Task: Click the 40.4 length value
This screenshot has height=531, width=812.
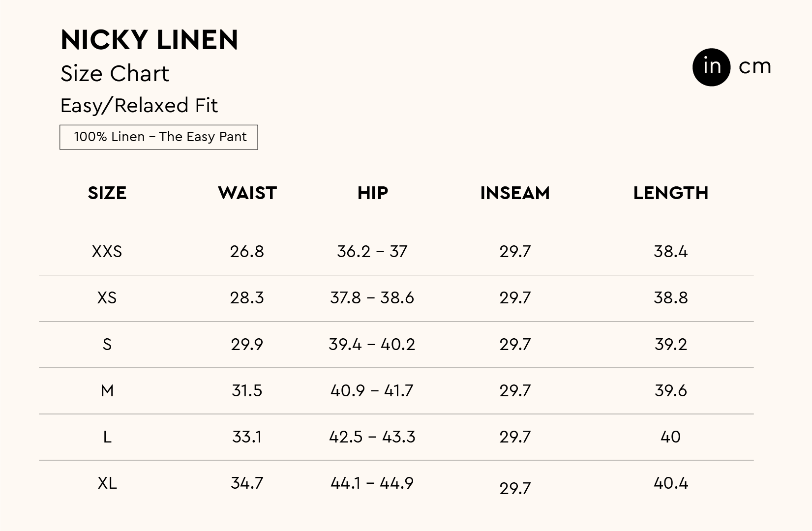Action: (671, 483)
